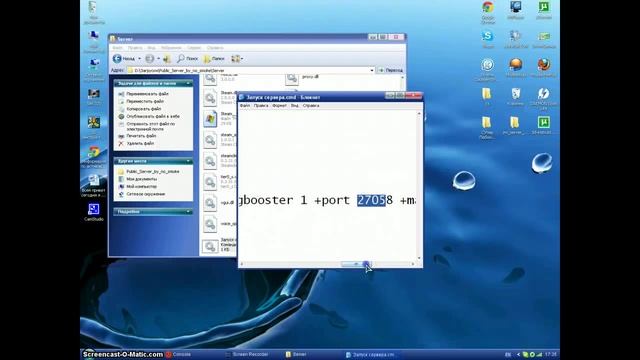
Task: Switch to Запуск сервера.cmd taskbar button
Action: (370, 355)
